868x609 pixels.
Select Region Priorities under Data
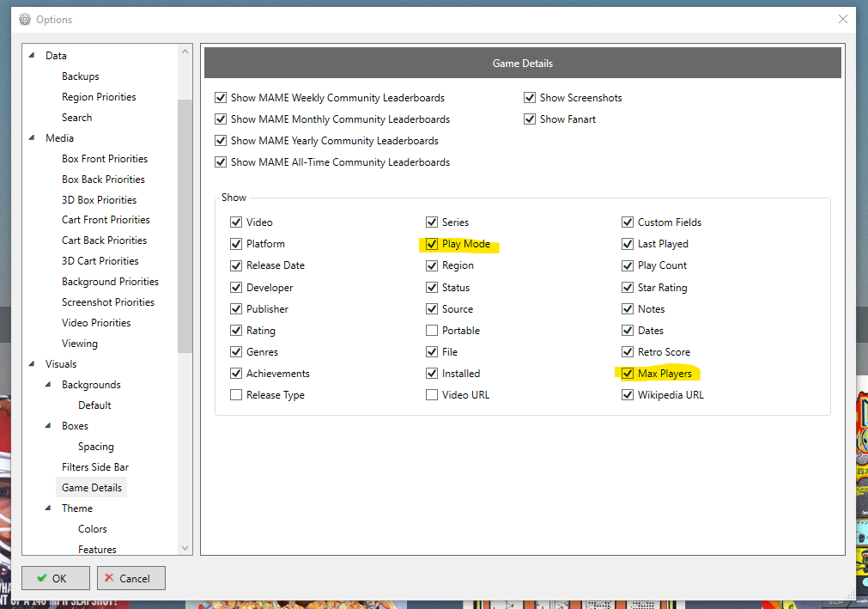click(x=99, y=97)
